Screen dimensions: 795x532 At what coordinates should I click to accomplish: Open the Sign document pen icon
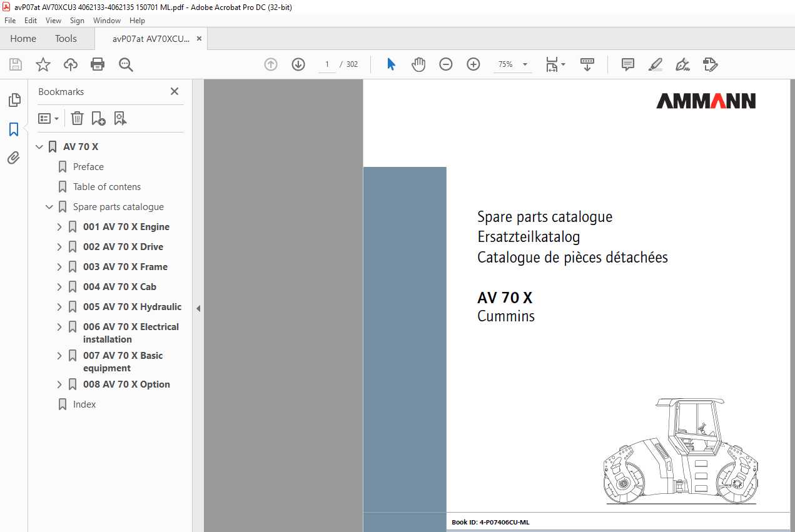pyautogui.click(x=682, y=64)
